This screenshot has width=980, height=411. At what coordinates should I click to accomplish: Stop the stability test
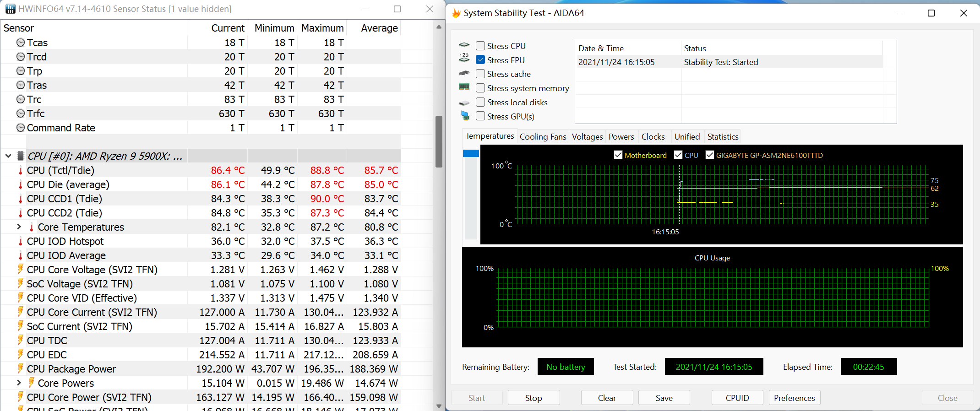[534, 398]
